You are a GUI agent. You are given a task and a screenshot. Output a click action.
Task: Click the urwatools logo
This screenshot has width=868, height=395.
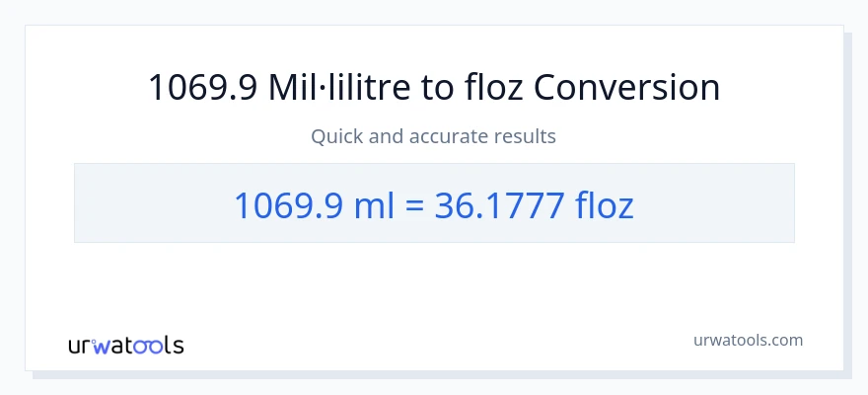125,345
